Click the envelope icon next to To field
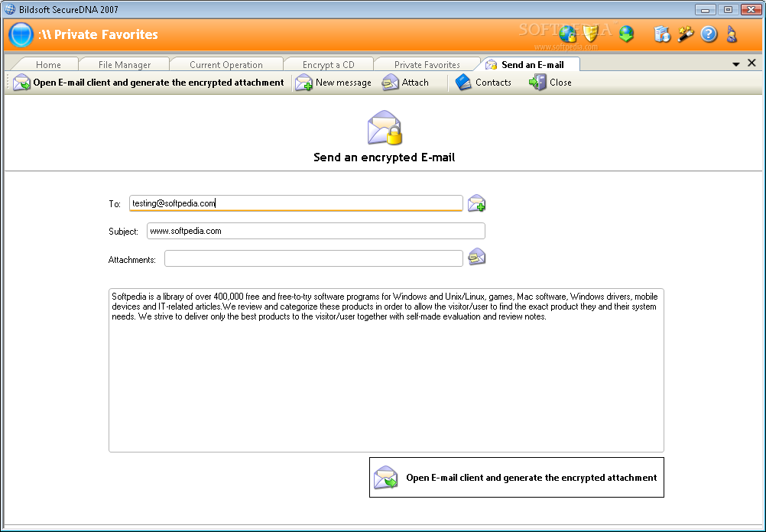The width and height of the screenshot is (766, 532). click(476, 203)
